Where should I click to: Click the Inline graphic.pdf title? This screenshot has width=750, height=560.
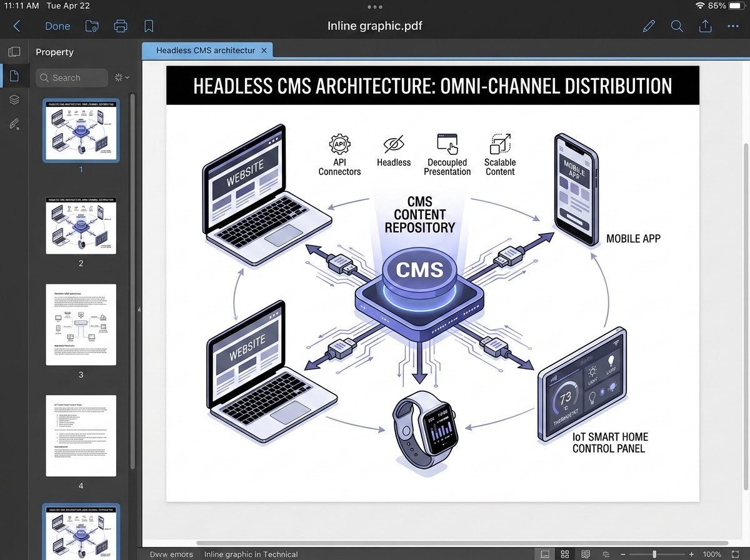[375, 26]
